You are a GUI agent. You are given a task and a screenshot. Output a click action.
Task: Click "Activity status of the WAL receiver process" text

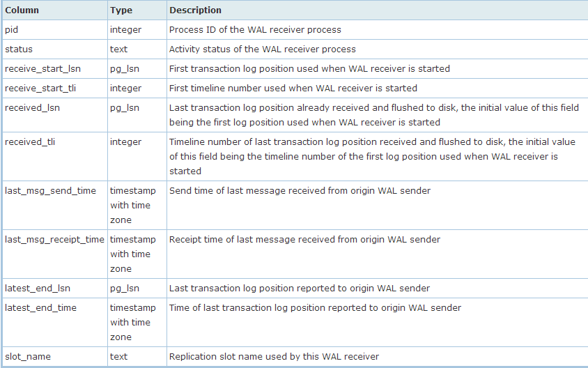(x=262, y=49)
